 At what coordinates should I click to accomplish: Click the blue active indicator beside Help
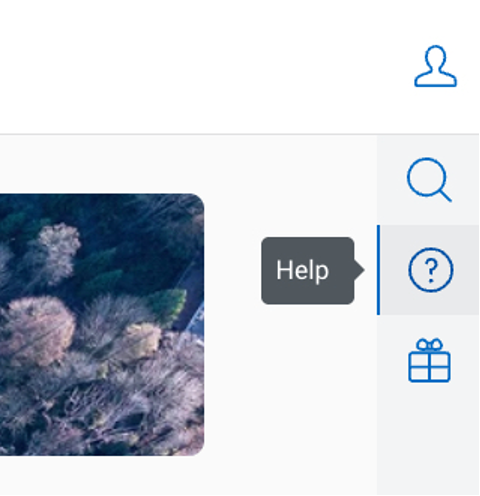(x=378, y=270)
